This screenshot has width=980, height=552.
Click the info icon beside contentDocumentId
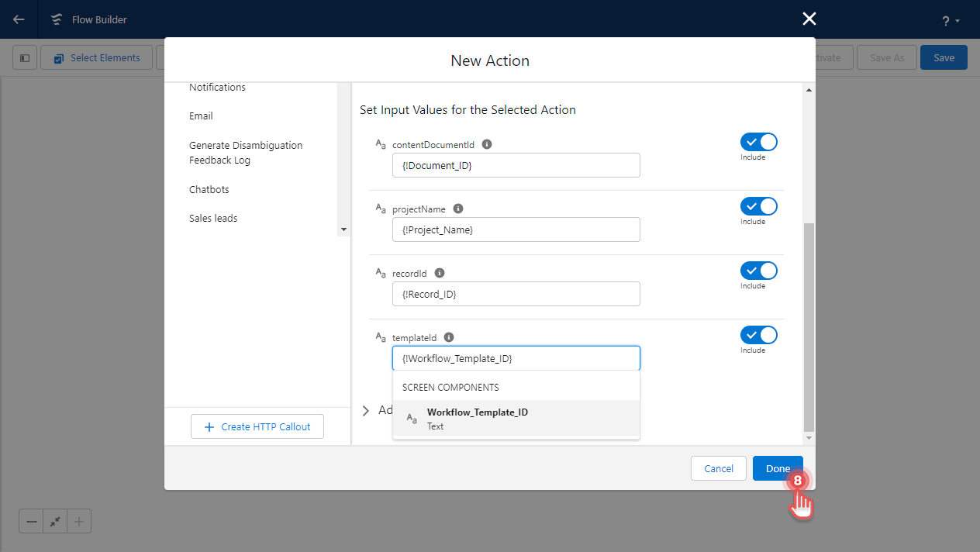coord(485,143)
